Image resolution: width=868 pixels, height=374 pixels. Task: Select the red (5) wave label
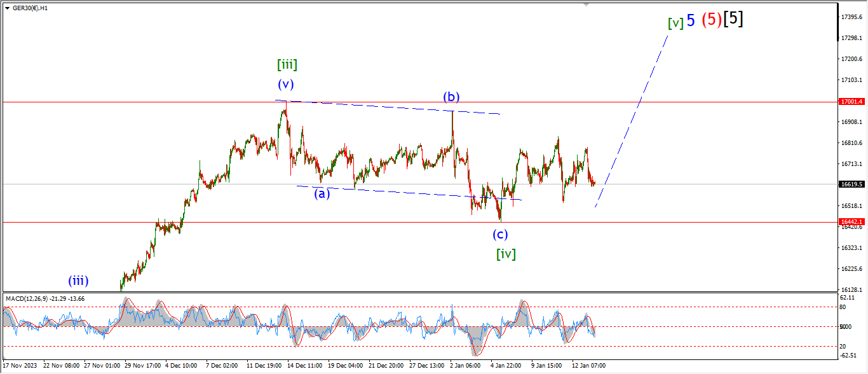(x=711, y=20)
